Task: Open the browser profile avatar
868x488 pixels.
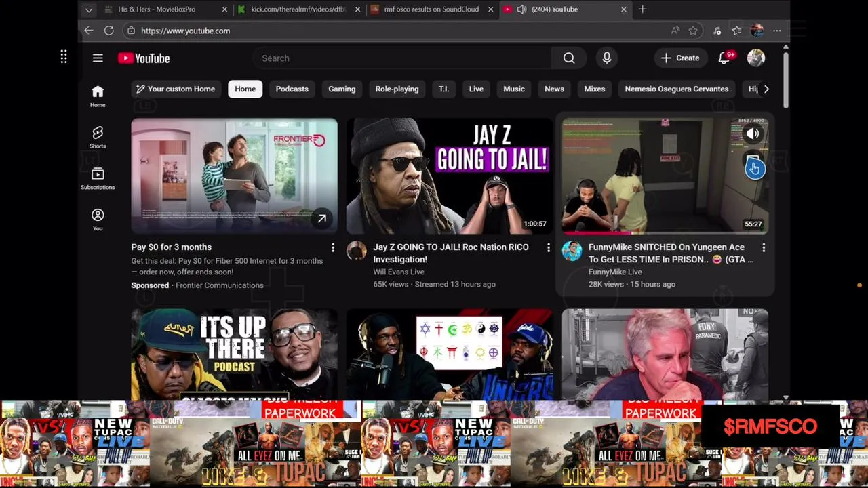Action: [x=757, y=30]
